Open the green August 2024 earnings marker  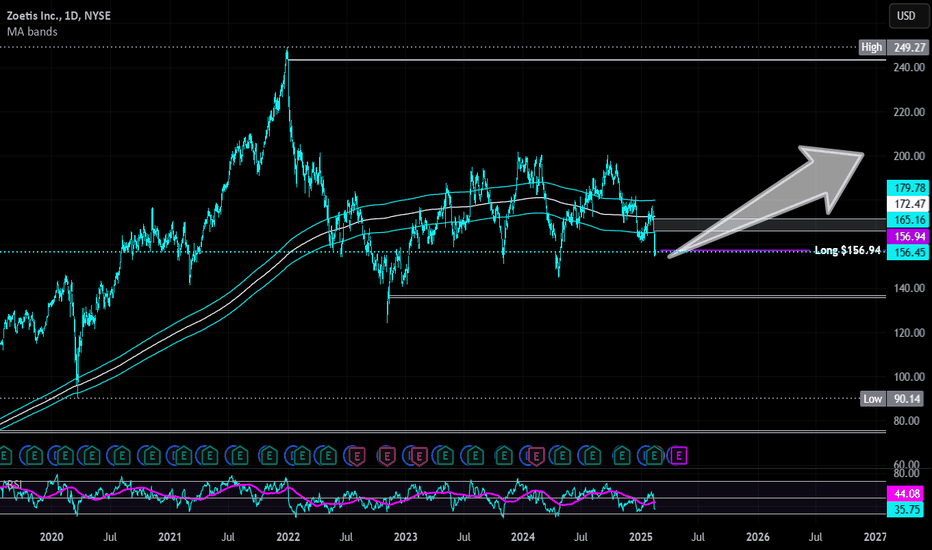(592, 456)
